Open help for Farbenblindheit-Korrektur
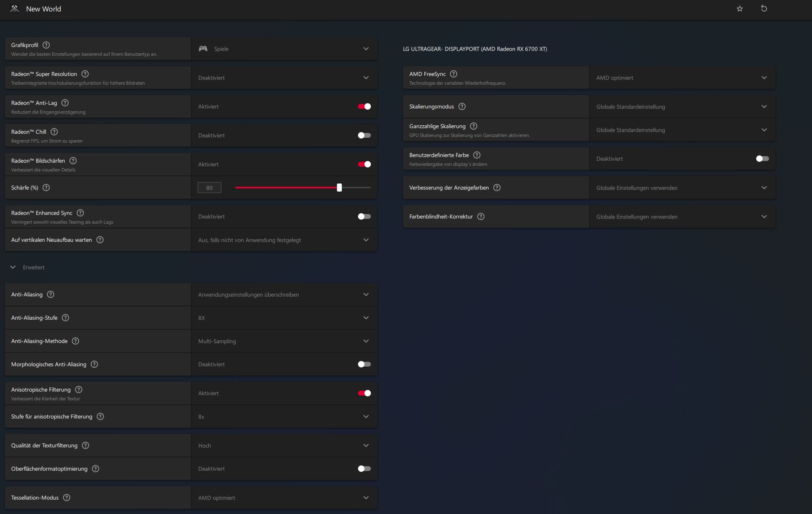 click(481, 216)
